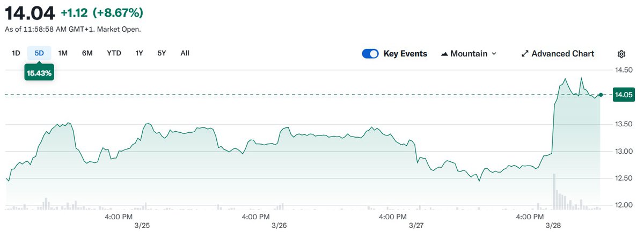
Task: Click the Mountain chart type icon
Action: (444, 54)
